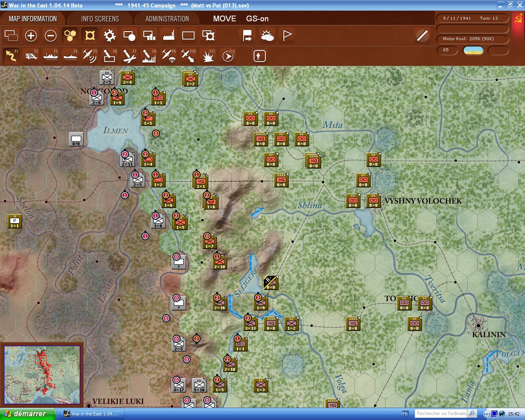525x420 pixels.
Task: Select the F2 rail mode
Action: 31,56
